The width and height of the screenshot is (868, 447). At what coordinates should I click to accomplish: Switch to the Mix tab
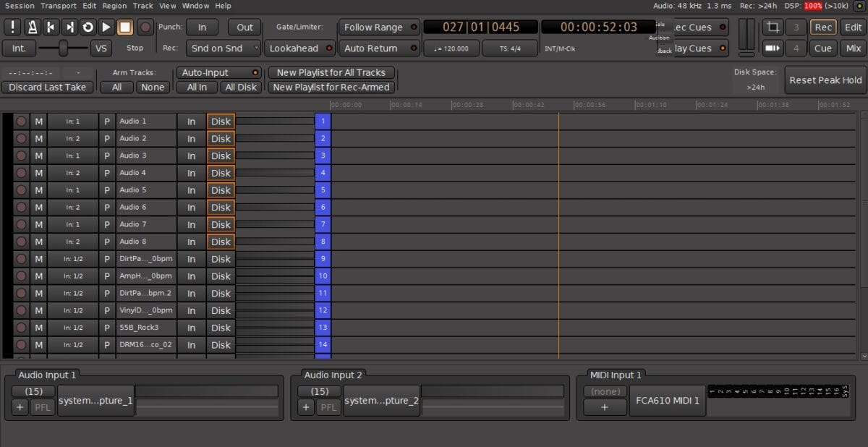coord(854,48)
